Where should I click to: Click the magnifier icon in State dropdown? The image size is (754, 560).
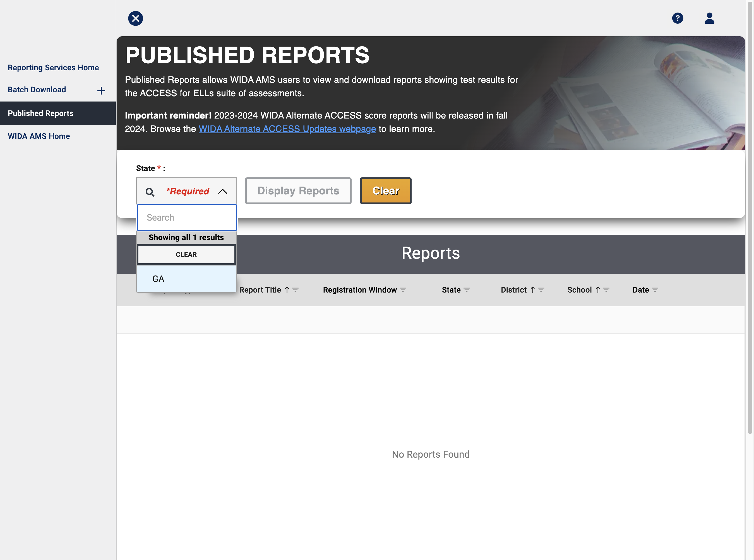click(x=150, y=192)
